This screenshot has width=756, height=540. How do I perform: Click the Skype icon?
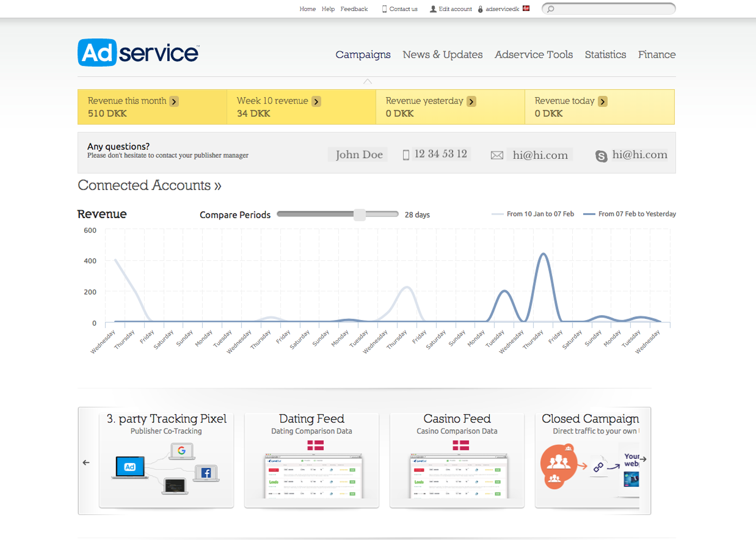point(601,156)
